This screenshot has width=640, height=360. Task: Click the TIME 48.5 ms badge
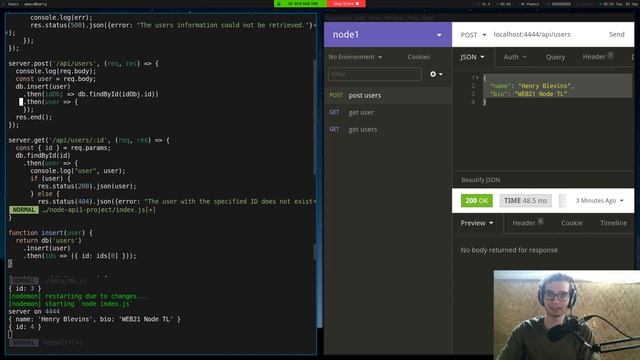(x=525, y=200)
